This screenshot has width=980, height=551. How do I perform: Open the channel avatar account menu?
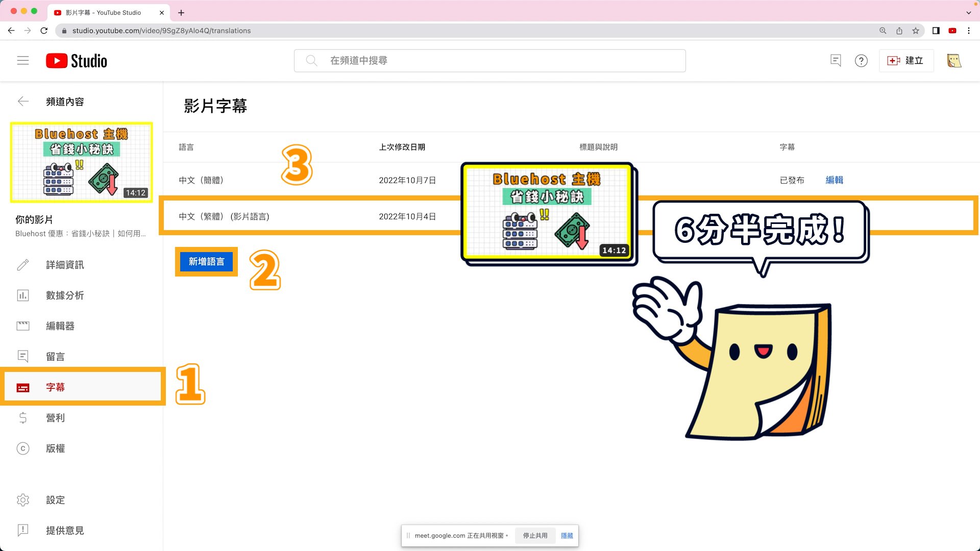pyautogui.click(x=954, y=61)
